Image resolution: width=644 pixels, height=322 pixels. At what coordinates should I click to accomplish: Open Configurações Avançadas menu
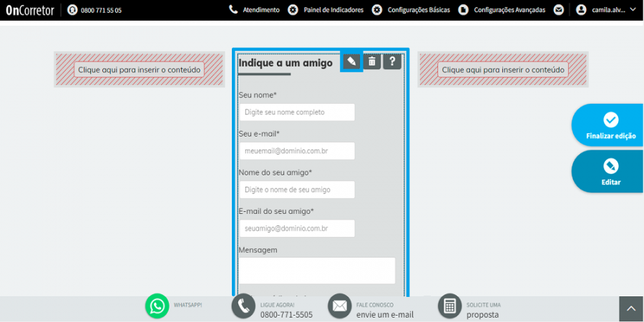pos(509,10)
